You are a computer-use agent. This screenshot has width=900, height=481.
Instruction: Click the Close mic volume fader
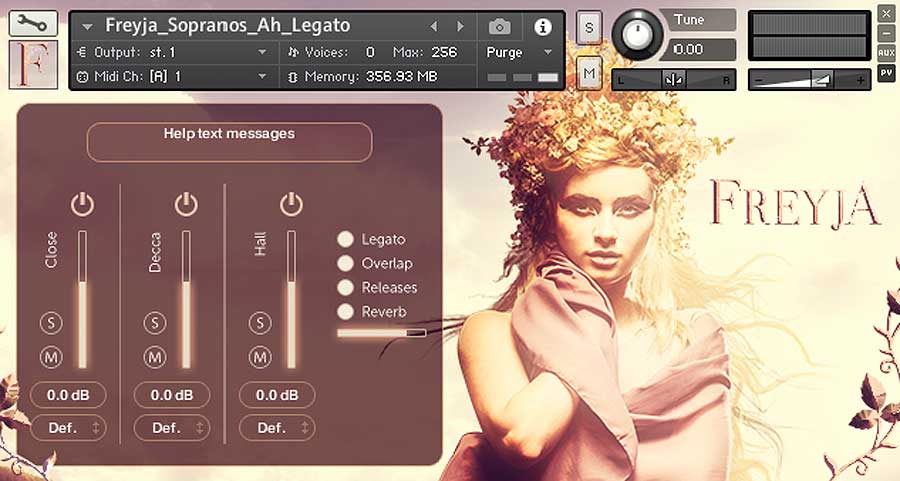[83, 299]
